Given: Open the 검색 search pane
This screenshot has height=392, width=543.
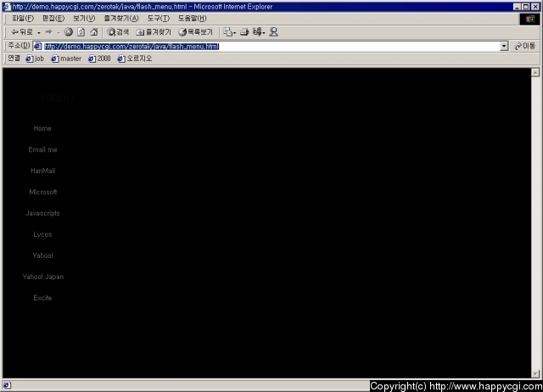Looking at the screenshot, I should point(118,32).
